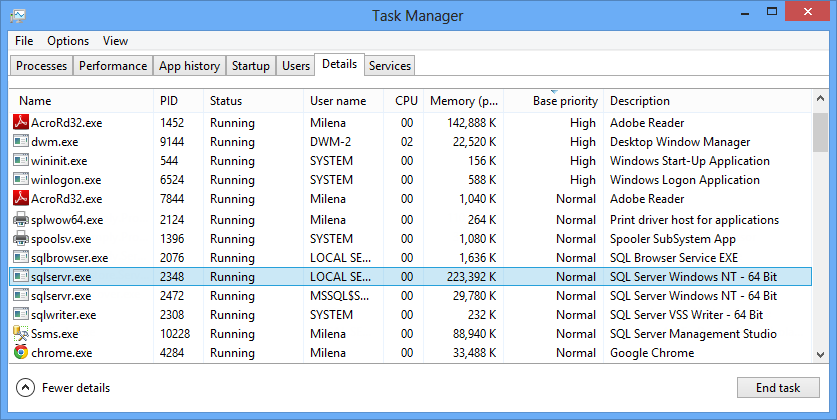Sort processes by the Name column header

click(x=35, y=101)
